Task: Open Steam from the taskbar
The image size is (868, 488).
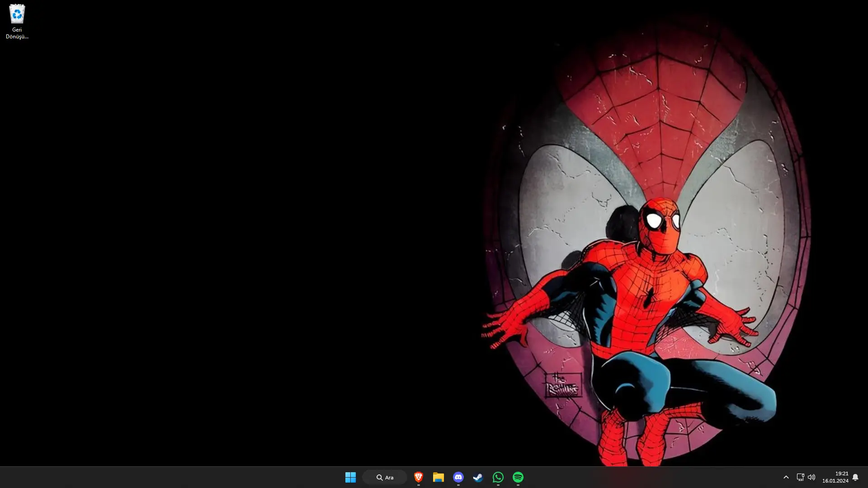Action: coord(478,477)
